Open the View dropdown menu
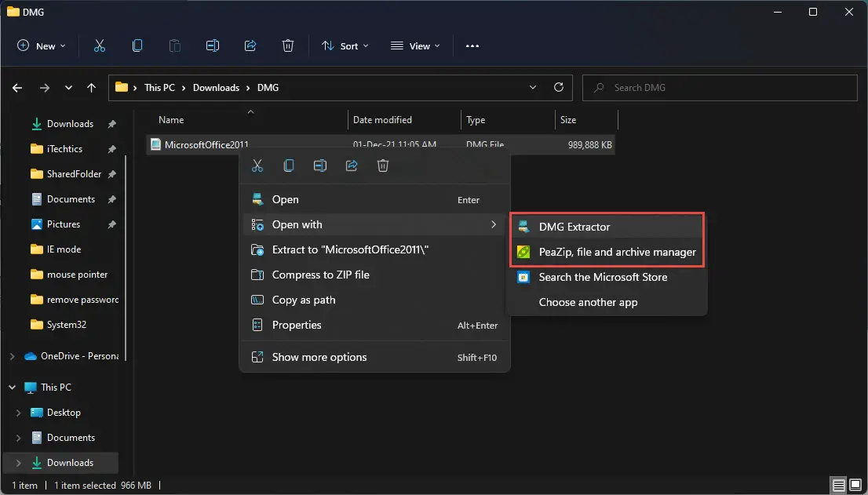 [x=415, y=46]
